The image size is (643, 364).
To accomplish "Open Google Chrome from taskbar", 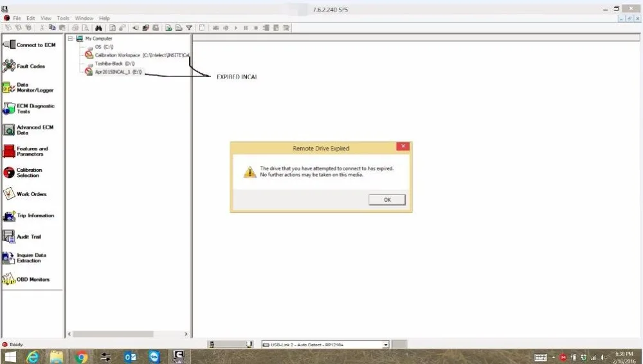I will [x=81, y=357].
